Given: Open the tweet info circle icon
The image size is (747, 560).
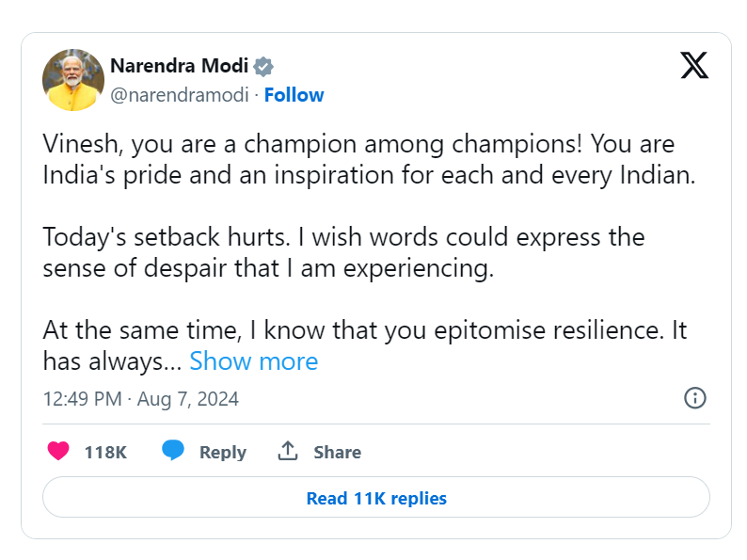Looking at the screenshot, I should tap(694, 398).
